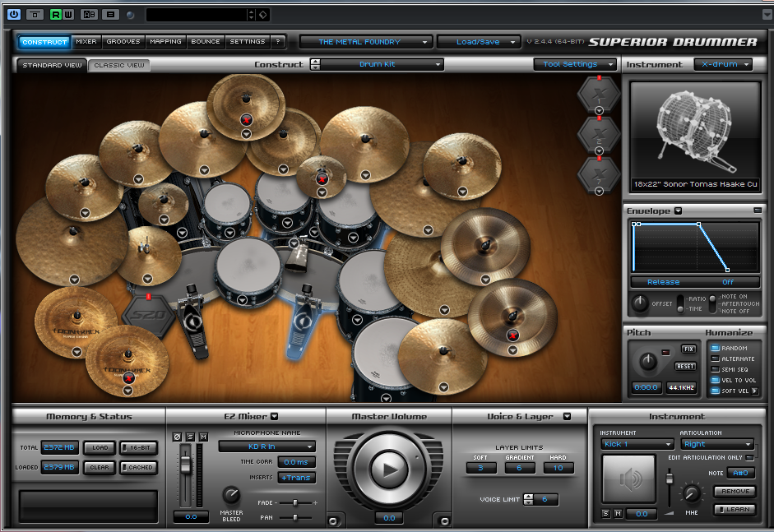Image resolution: width=774 pixels, height=532 pixels.
Task: Click the CLEAR memory button
Action: point(100,467)
